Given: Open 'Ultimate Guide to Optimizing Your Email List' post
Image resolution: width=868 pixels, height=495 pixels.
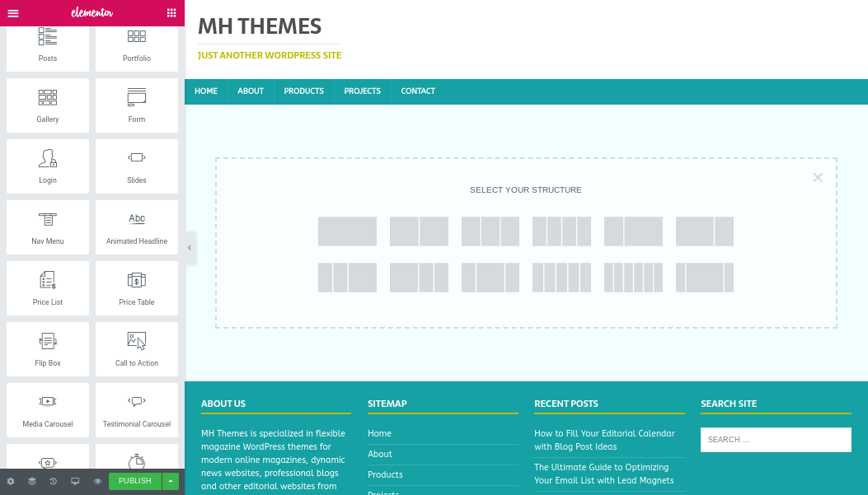Looking at the screenshot, I should [604, 474].
